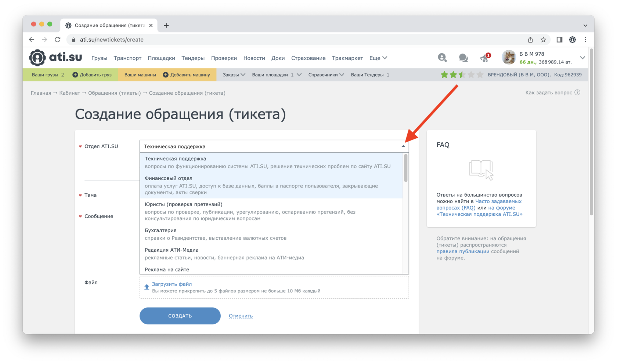Collapse the 'Отдел ATI.SU' dropdown arrow

(403, 146)
